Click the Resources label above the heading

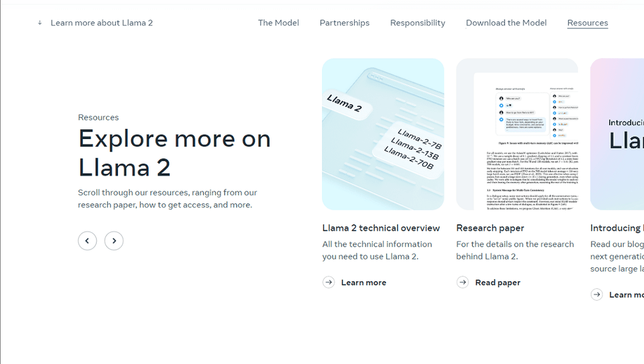[98, 117]
